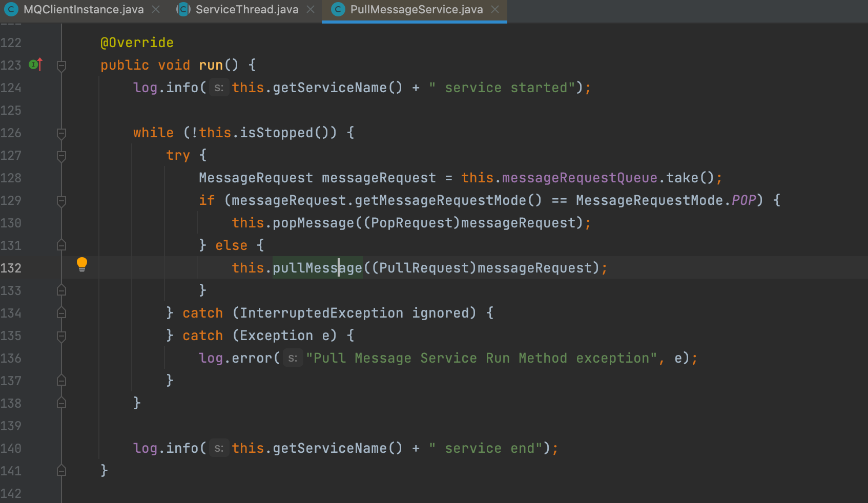
Task: Collapse the if block fold on line 129
Action: click(x=61, y=201)
